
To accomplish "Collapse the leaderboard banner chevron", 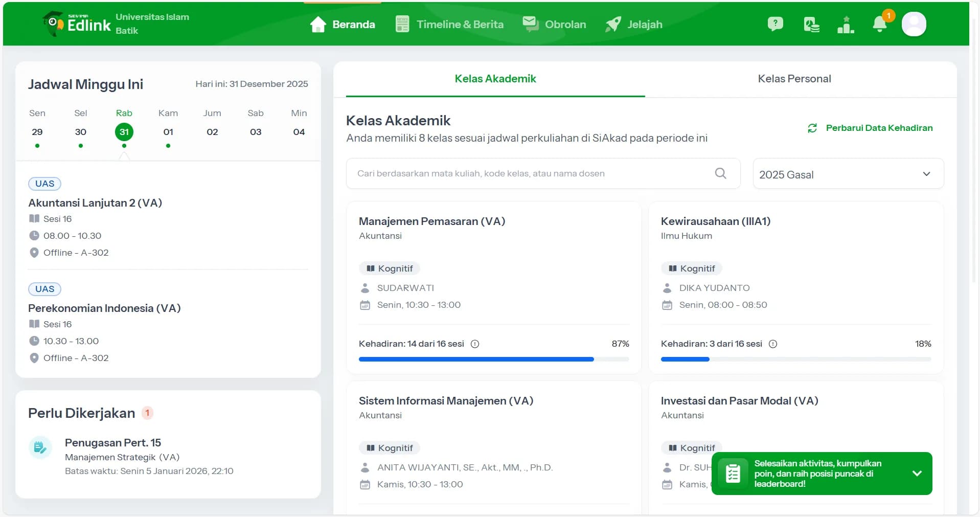I will pos(917,473).
